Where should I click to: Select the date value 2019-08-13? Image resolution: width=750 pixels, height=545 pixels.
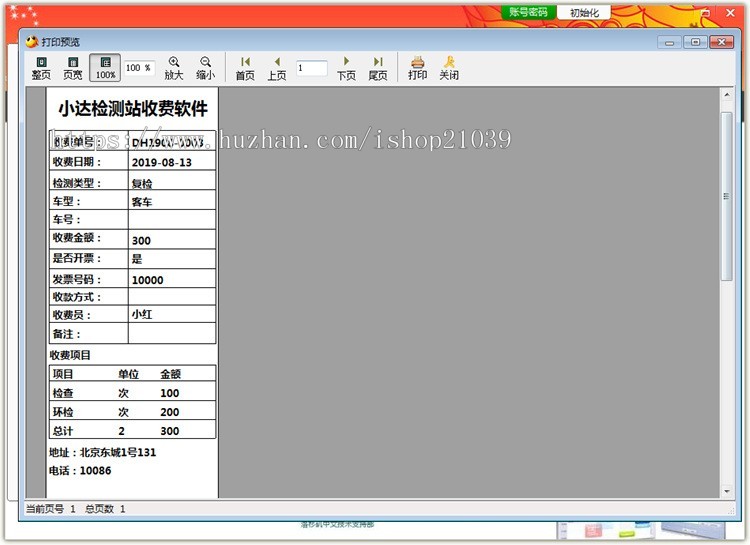(162, 163)
